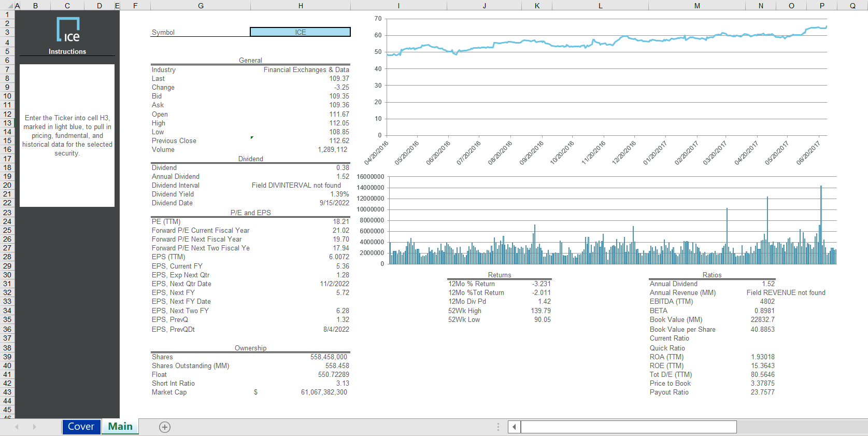Click the green error indicator by Previous Close
The height and width of the screenshot is (436, 868).
pos(252,137)
